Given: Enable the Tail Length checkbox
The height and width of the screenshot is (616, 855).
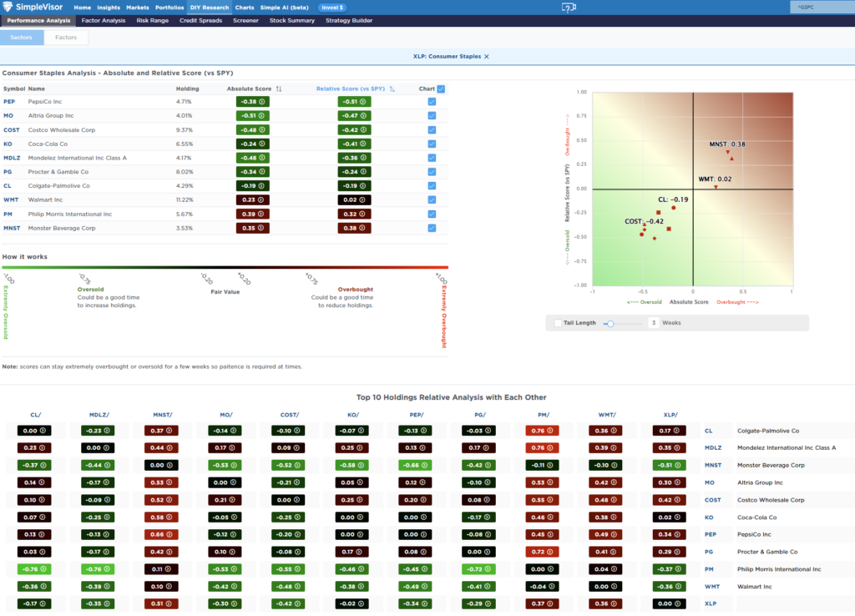Looking at the screenshot, I should [x=558, y=322].
